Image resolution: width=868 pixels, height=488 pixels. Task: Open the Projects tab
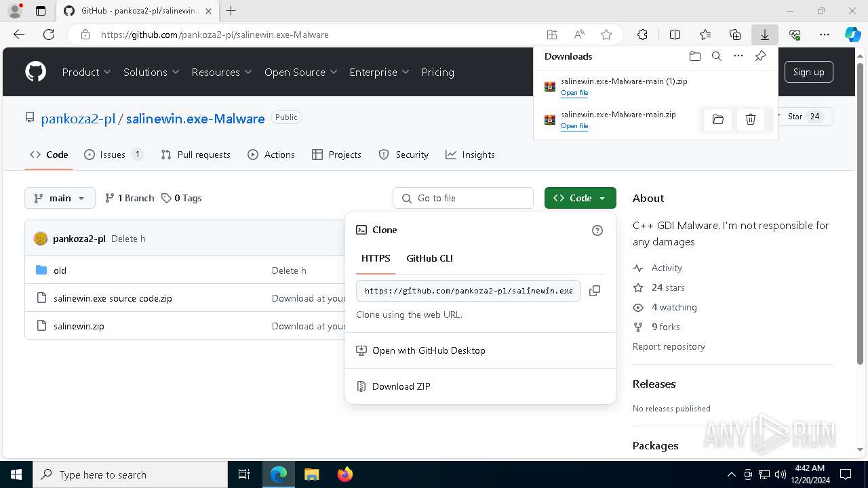336,155
